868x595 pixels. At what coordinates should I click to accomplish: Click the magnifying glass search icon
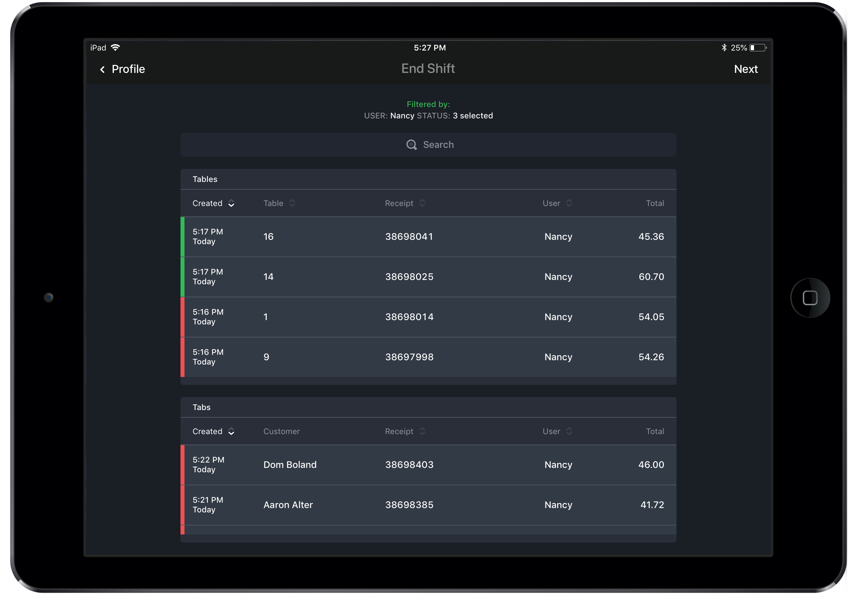[x=411, y=144]
